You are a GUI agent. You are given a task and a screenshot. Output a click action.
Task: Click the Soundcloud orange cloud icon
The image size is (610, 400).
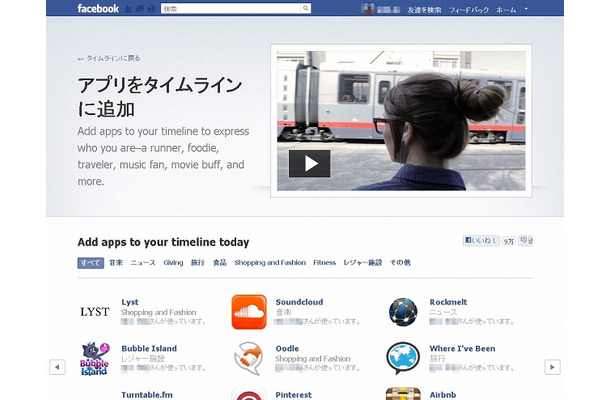pyautogui.click(x=249, y=312)
